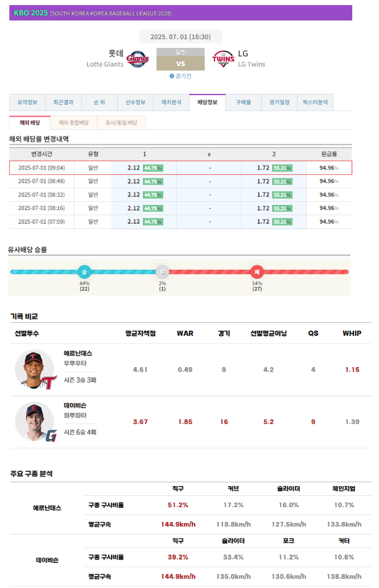Select the odds row dated 2025-07-01 (08:16)

click(x=180, y=208)
